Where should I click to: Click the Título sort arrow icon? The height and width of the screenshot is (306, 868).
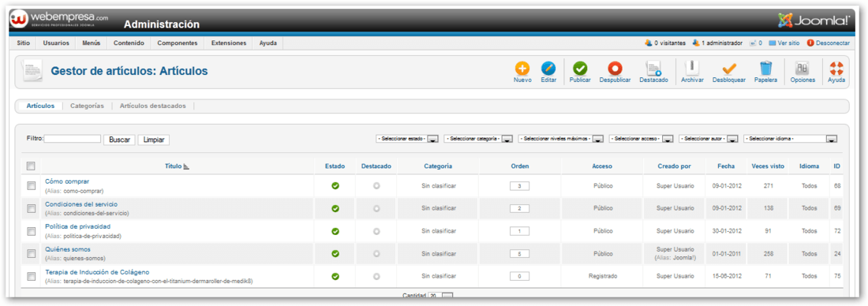click(186, 166)
